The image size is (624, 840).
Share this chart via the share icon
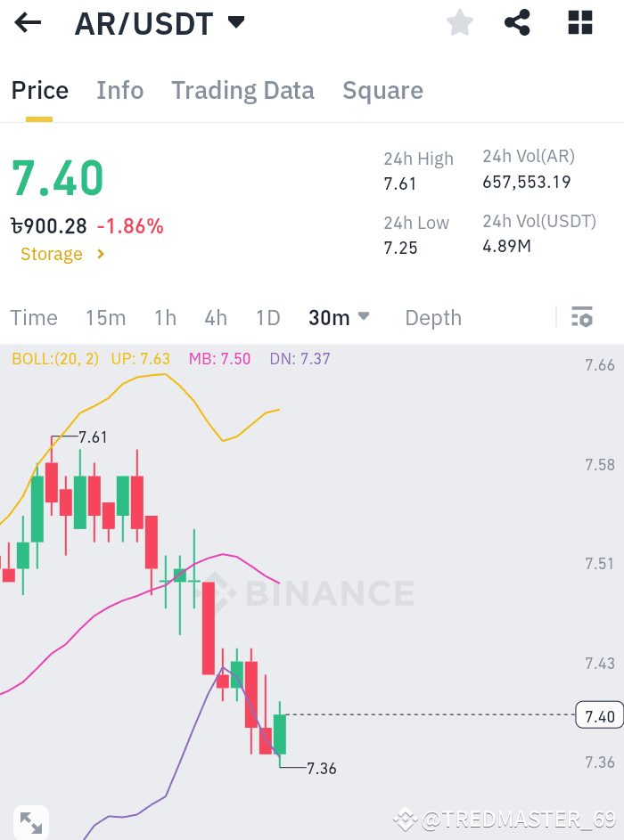coord(517,23)
